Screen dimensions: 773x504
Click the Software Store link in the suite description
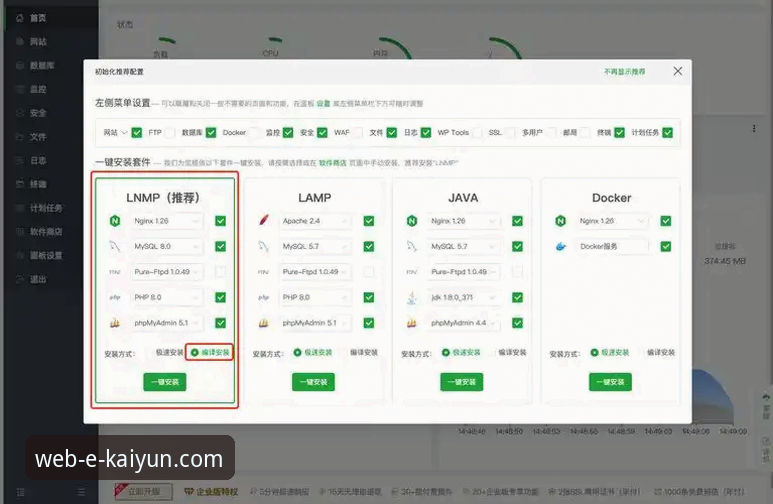pos(332,163)
